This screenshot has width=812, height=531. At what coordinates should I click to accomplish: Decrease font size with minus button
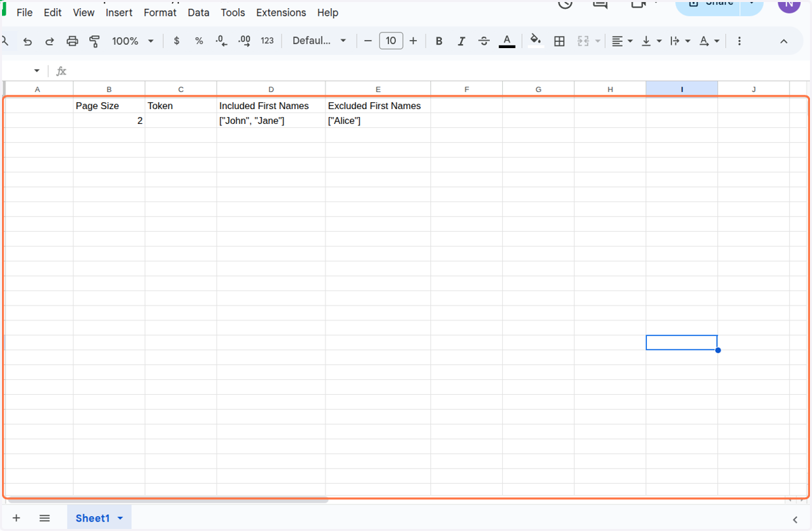368,41
